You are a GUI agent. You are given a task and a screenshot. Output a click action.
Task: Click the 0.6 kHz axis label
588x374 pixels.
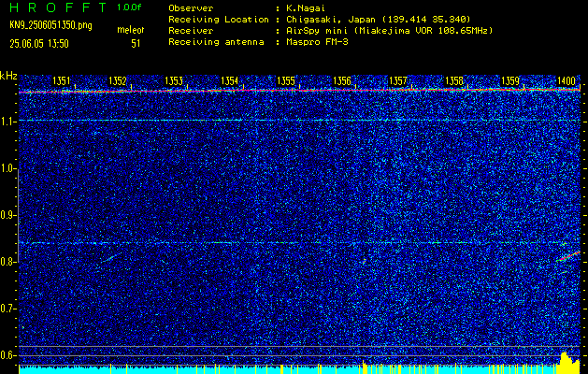pyautogui.click(x=7, y=355)
